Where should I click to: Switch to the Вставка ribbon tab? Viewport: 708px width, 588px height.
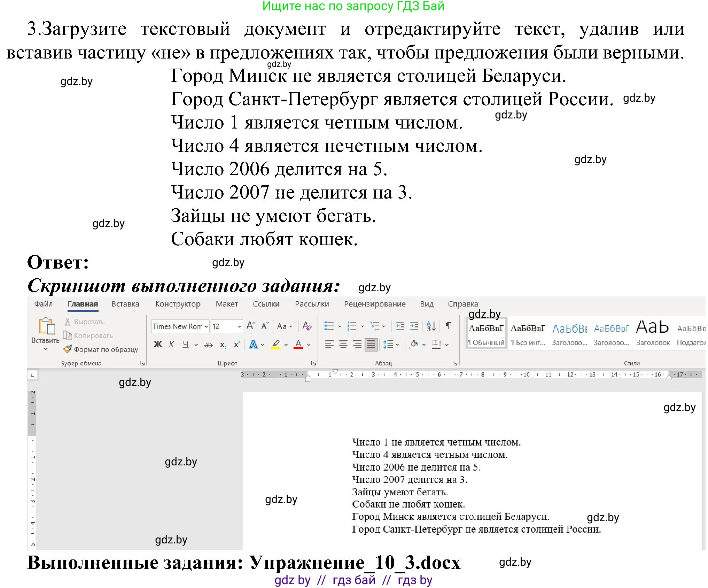coord(125,304)
